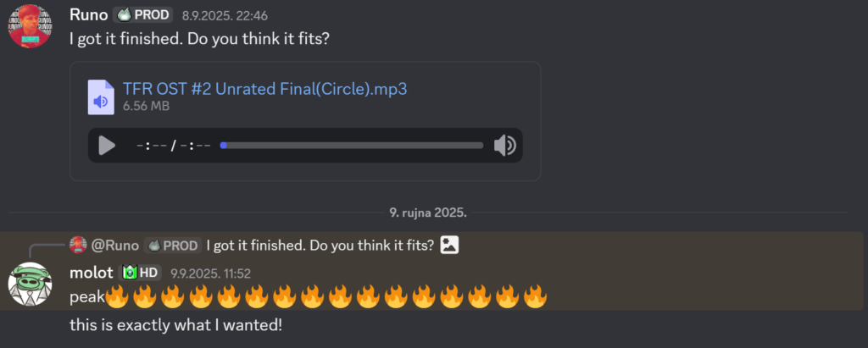Click the PROD tag in the reply preview

pyautogui.click(x=173, y=246)
